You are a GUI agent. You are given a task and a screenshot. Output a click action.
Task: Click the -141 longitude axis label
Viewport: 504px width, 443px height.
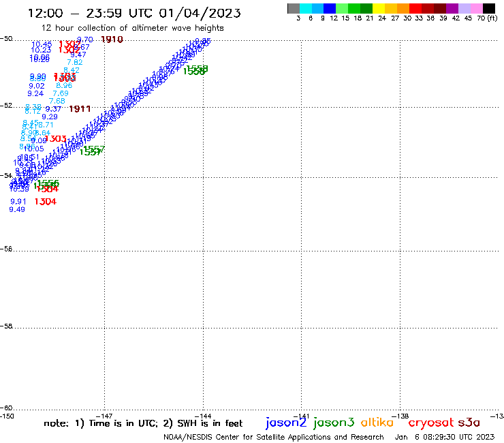click(301, 416)
